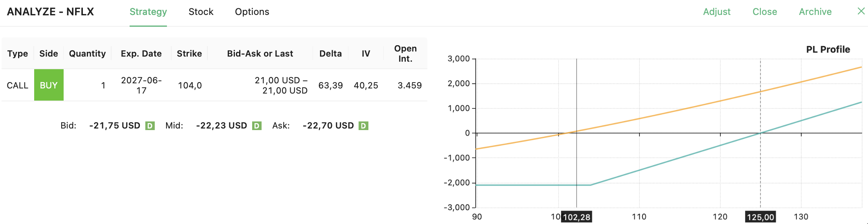
Task: Click the D badge next to Mid price
Action: point(256,126)
